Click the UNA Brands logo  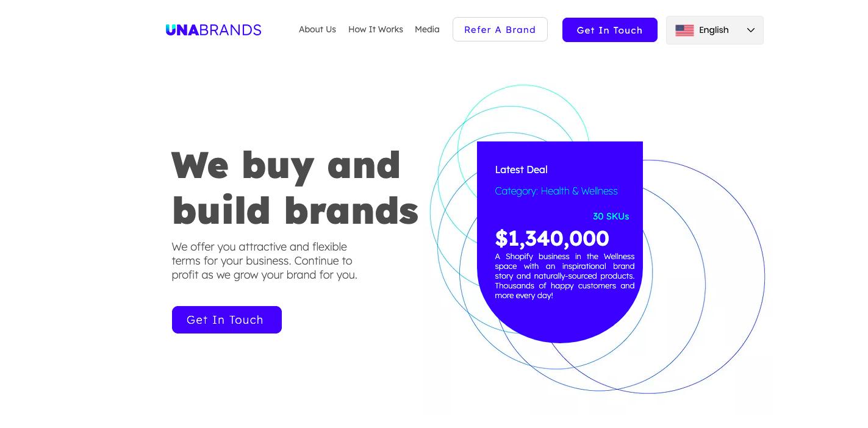213,30
